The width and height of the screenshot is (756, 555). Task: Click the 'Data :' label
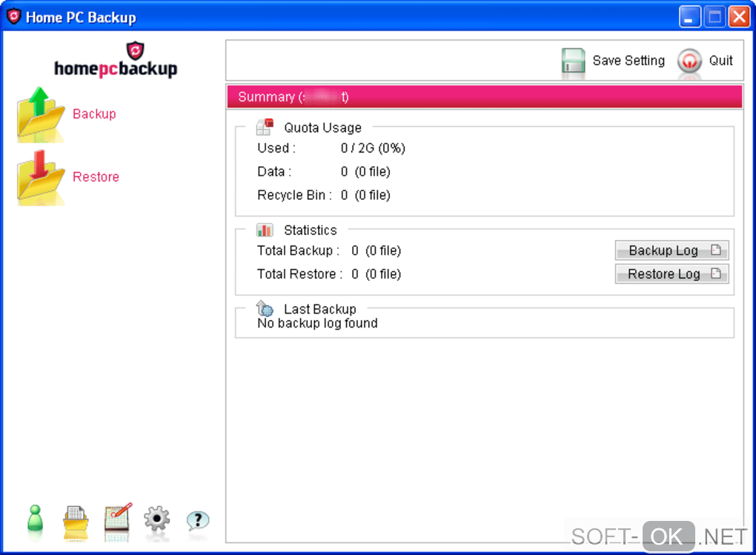273,172
